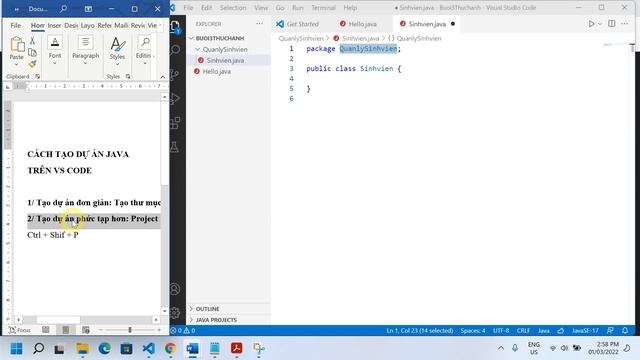Open the run button dropdown arrow
Viewport: 640px width, 360px height.
(x=600, y=24)
